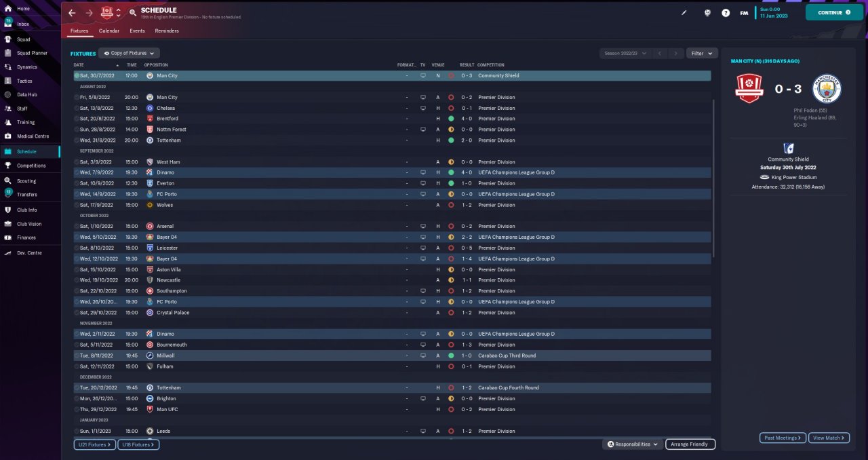Click Arrange Friendly
This screenshot has height=460, width=868.
click(x=690, y=444)
